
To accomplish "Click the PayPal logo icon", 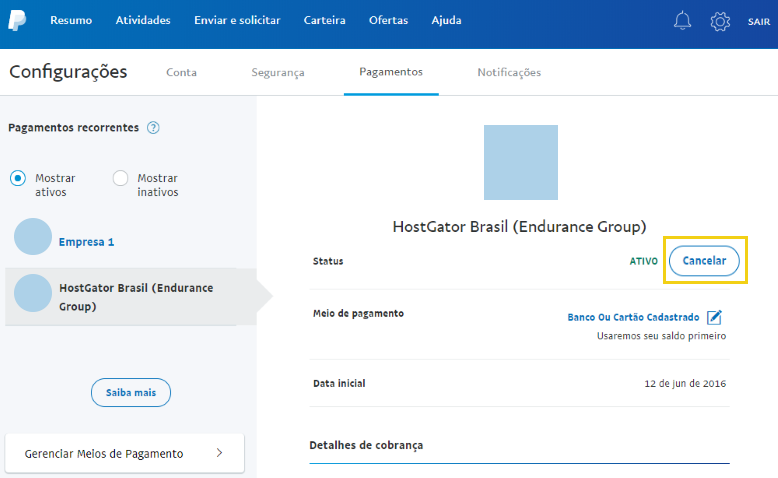I will 17,20.
